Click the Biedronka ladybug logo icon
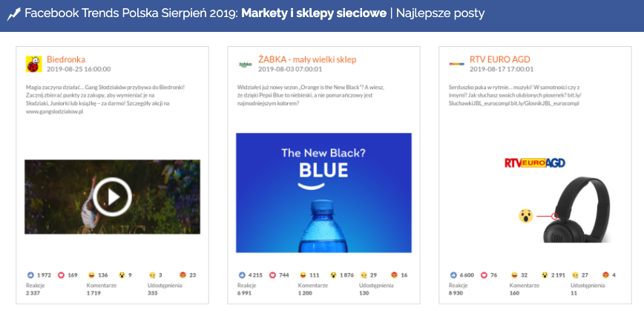The height and width of the screenshot is (311, 644). 33,64
